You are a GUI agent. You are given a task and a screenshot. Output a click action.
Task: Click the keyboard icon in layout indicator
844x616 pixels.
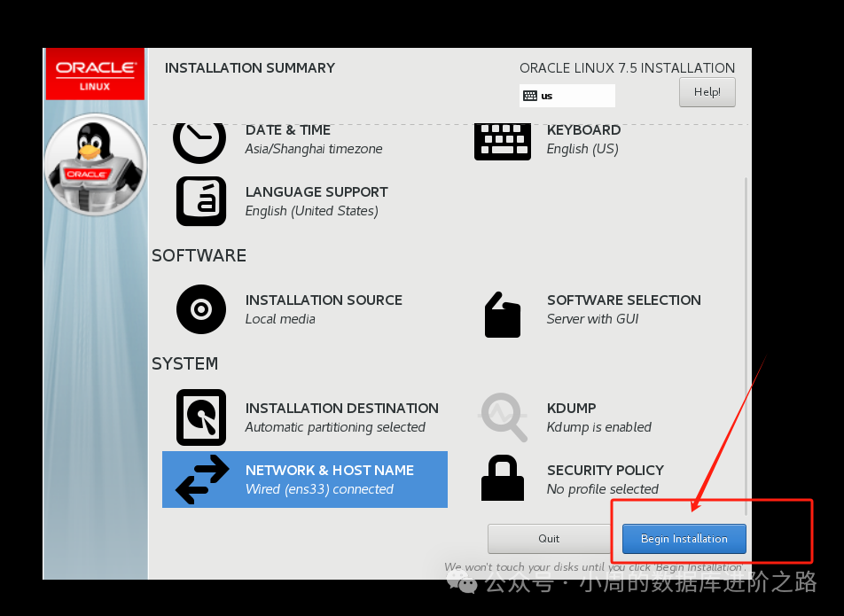point(529,96)
